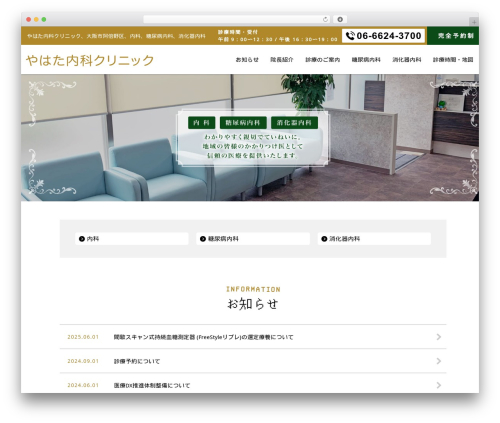Click the arrow bullet icon beside 内科

point(82,239)
